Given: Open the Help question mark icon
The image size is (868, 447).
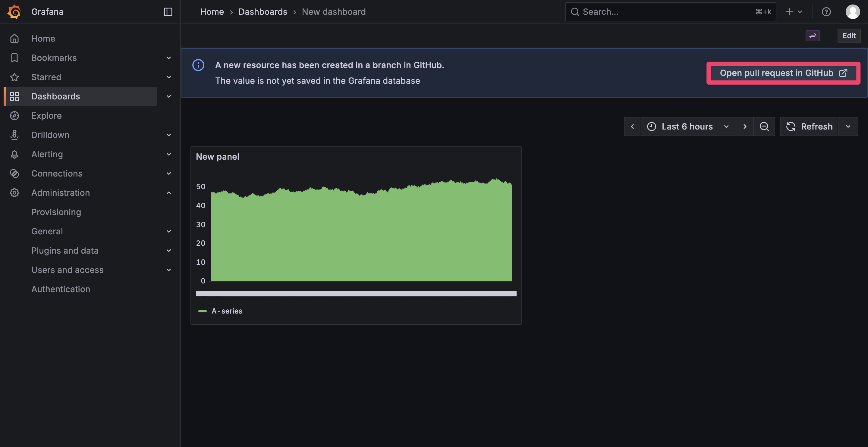Looking at the screenshot, I should point(826,12).
